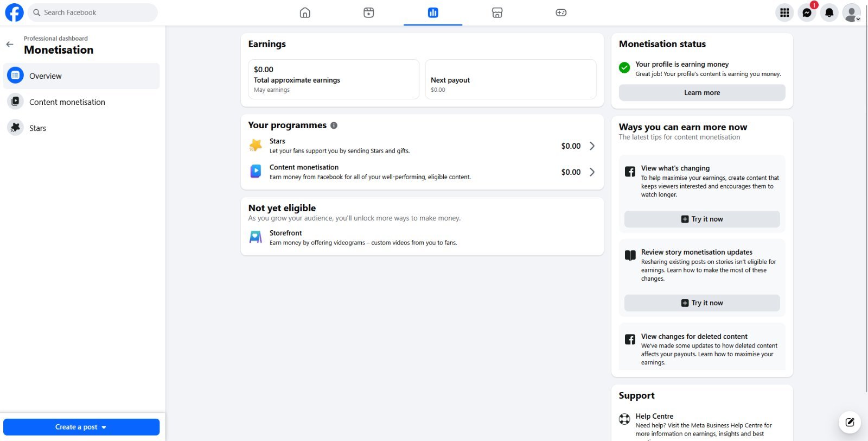The height and width of the screenshot is (441, 868).
Task: Open the Gaming tab icon
Action: pyautogui.click(x=561, y=12)
